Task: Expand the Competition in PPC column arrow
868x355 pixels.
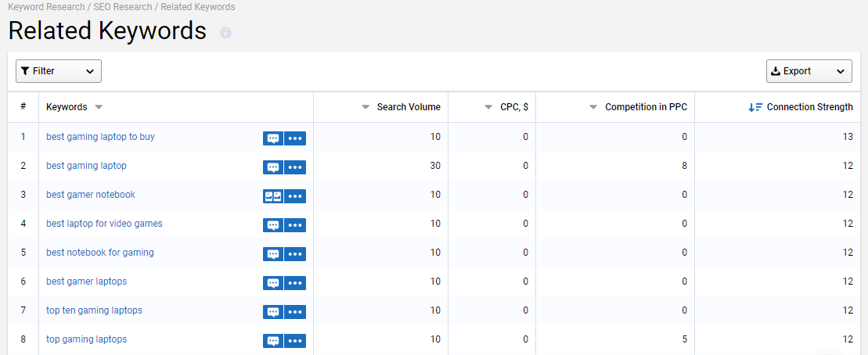Action: coord(593,107)
